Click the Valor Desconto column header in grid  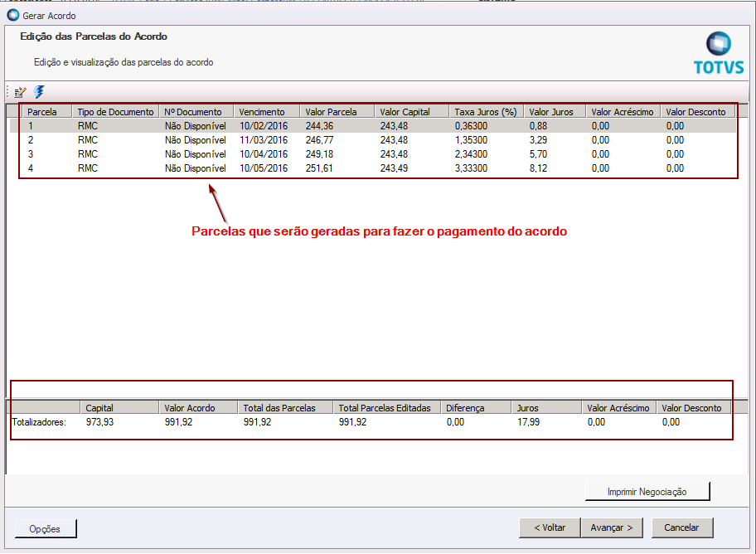click(x=695, y=112)
